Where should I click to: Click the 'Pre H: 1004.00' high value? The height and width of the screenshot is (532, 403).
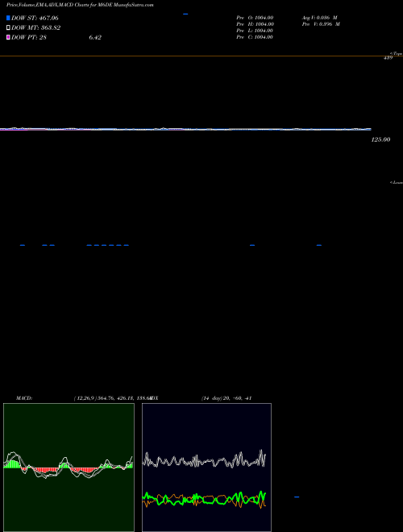(x=255, y=24)
